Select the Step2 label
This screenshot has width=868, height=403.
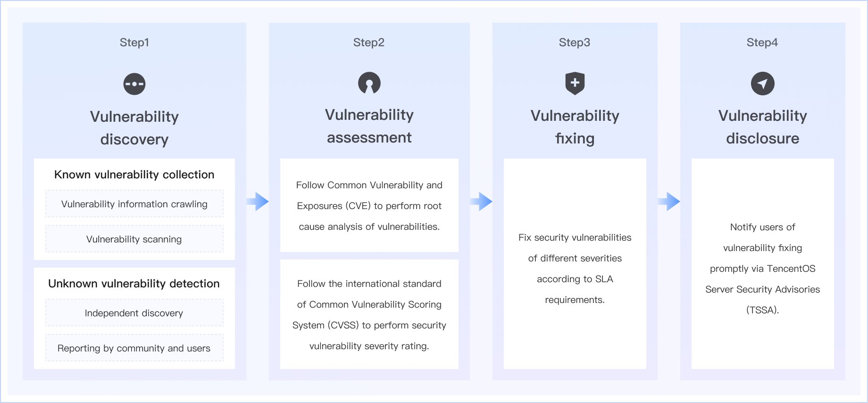click(x=369, y=42)
